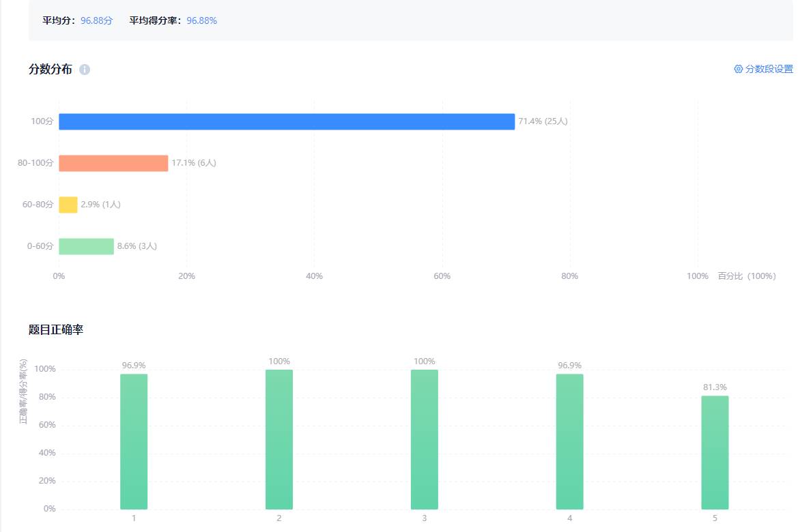Click the 题目正确率 section heading
800x532 pixels.
coord(56,330)
